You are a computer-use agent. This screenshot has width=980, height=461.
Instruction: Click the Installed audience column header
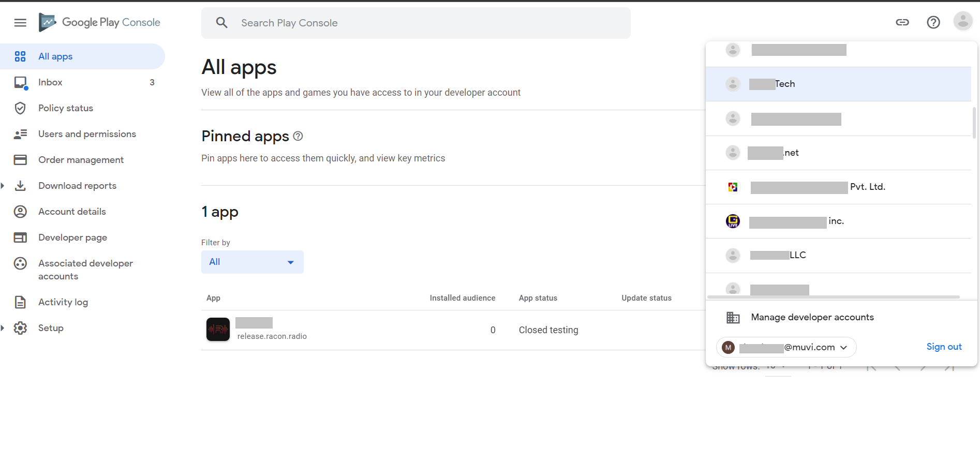(x=463, y=298)
